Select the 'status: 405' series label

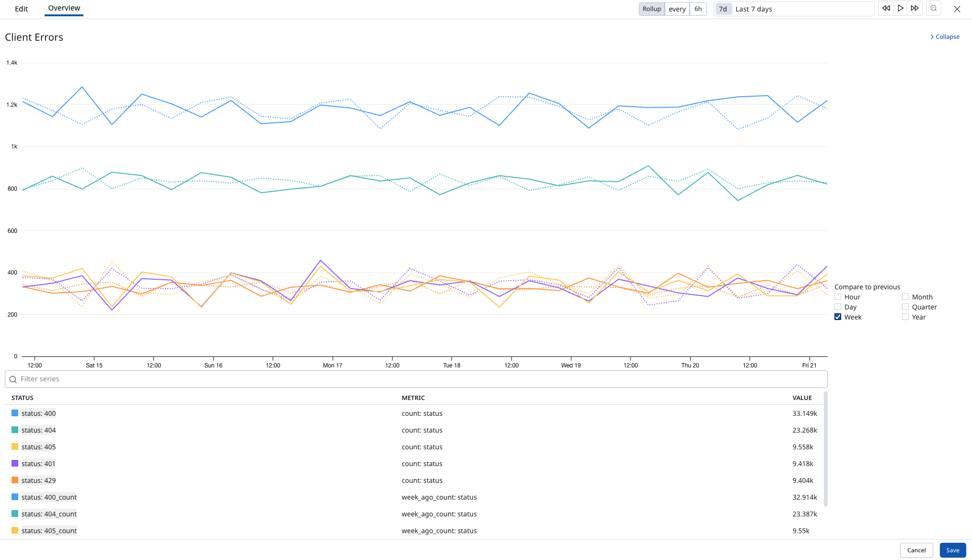(38, 447)
